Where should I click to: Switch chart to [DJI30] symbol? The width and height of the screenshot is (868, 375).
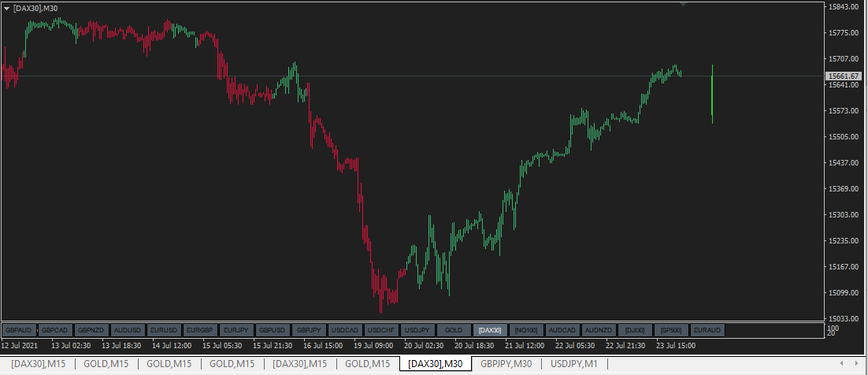(x=634, y=330)
